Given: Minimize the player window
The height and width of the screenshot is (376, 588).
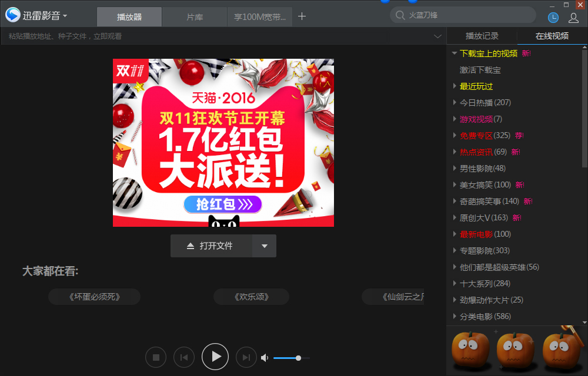Looking at the screenshot, I should click(x=552, y=5).
